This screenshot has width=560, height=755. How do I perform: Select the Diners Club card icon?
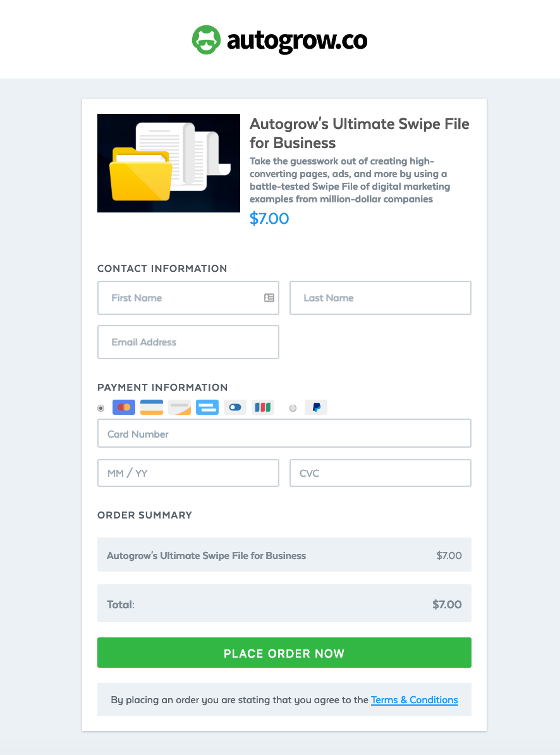tap(234, 407)
